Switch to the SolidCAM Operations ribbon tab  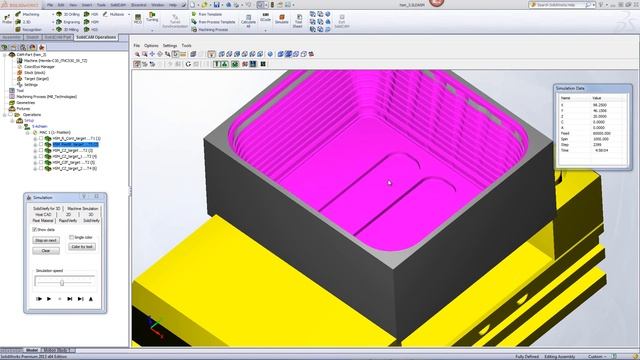click(x=96, y=37)
